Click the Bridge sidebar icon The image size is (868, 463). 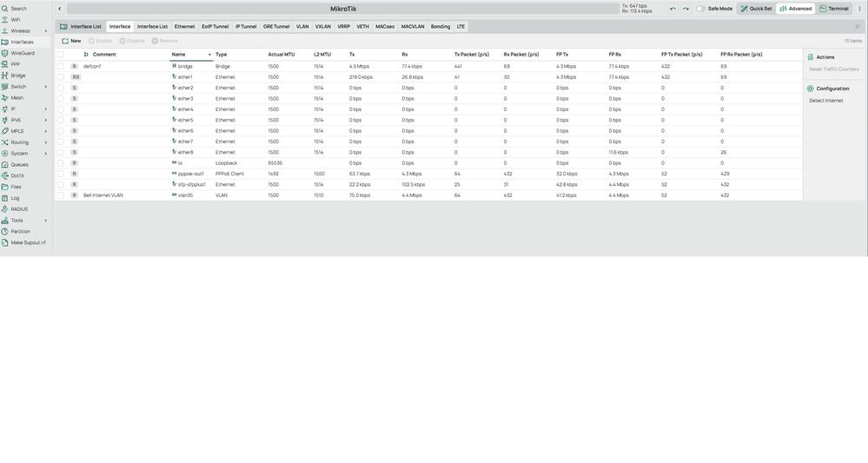5,76
